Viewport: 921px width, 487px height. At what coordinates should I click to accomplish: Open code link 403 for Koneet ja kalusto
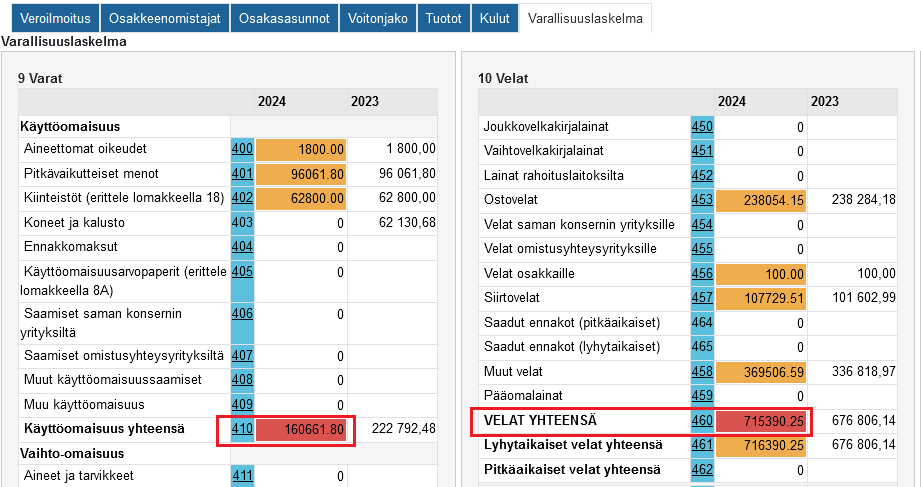242,222
